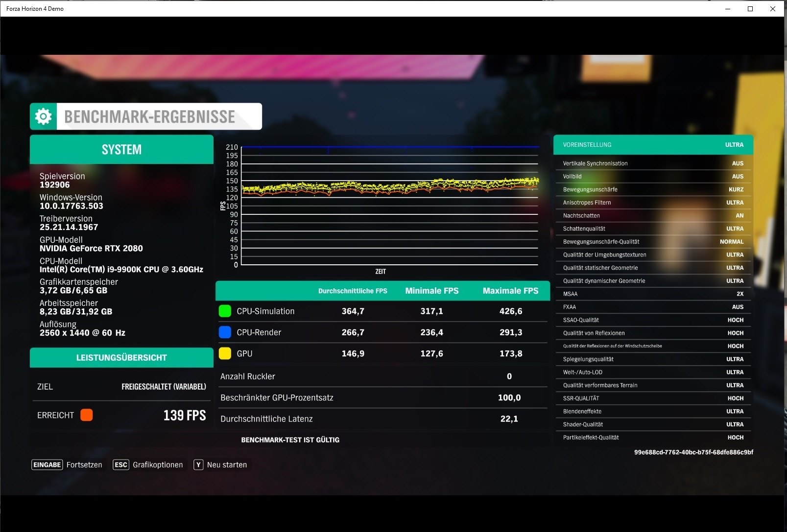Screen dimensions: 787x532
Task: Click the EINGABE Fortsetzen button
Action: pyautogui.click(x=67, y=464)
